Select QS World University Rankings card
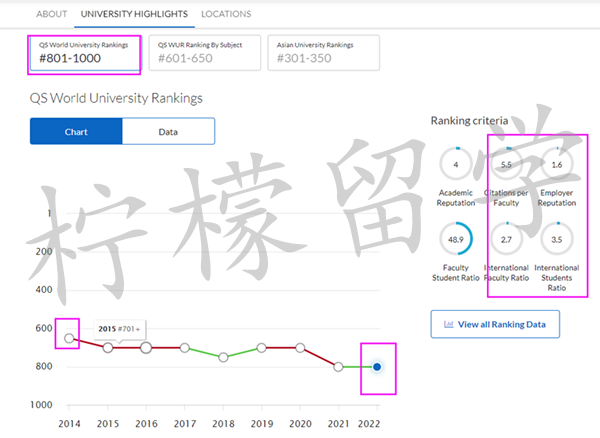The image size is (600, 438). pyautogui.click(x=86, y=53)
